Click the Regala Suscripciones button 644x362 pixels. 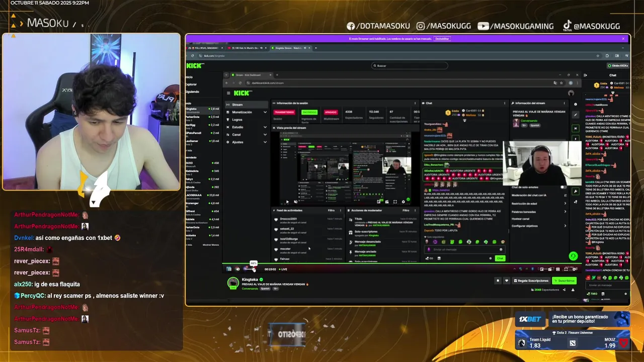[x=531, y=281]
